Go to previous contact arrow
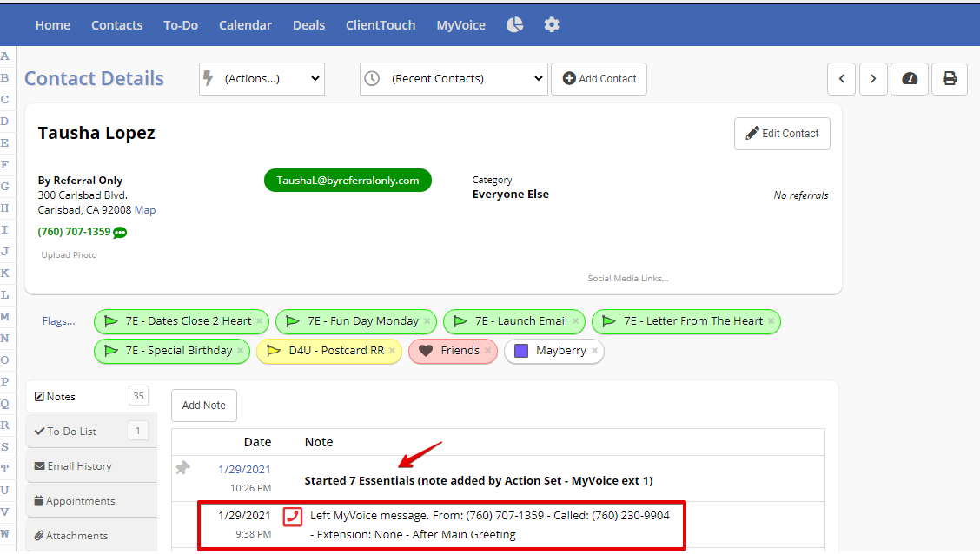This screenshot has width=980, height=554. coord(841,79)
